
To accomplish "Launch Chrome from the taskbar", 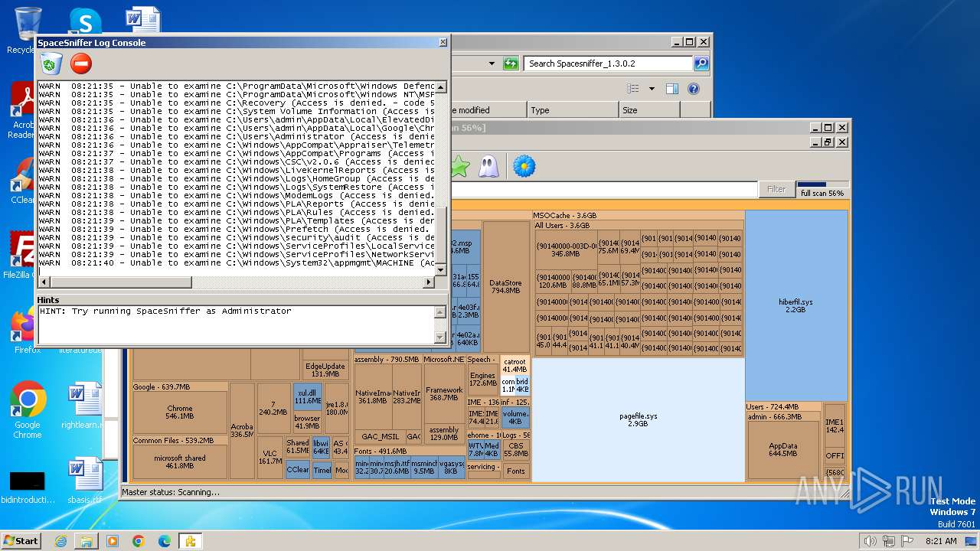I will click(138, 541).
